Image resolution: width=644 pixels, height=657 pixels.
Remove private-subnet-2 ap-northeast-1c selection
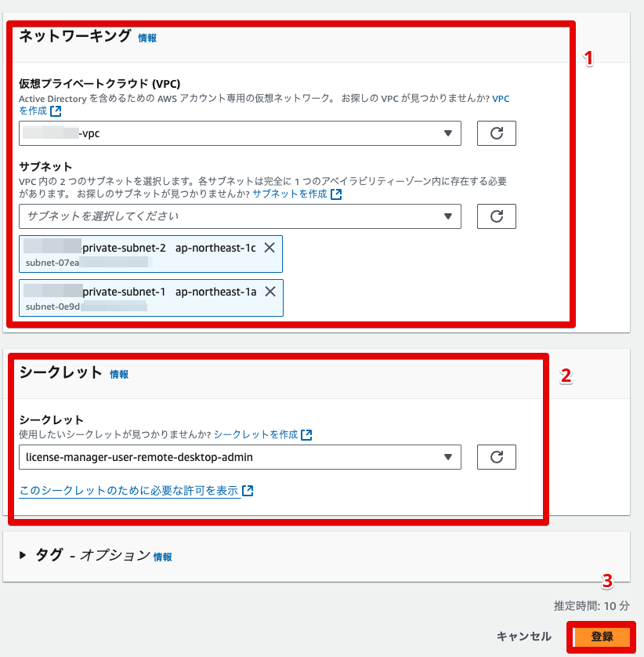(270, 248)
